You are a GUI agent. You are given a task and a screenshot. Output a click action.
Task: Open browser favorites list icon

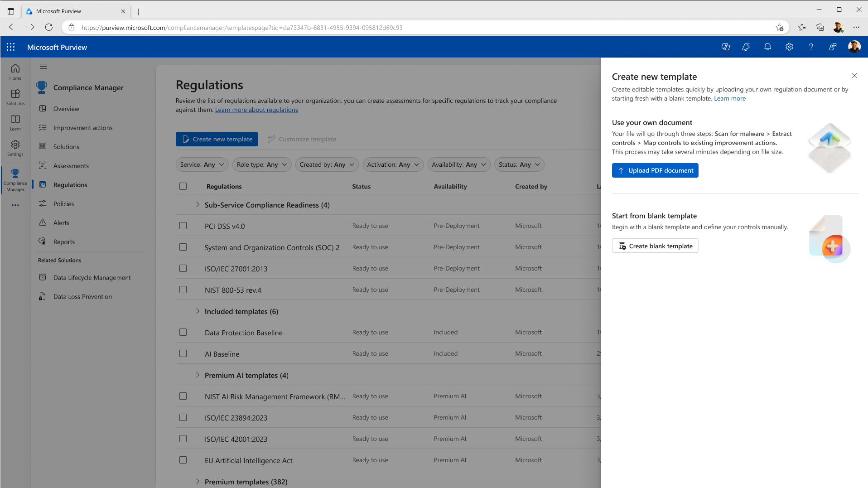[802, 27]
